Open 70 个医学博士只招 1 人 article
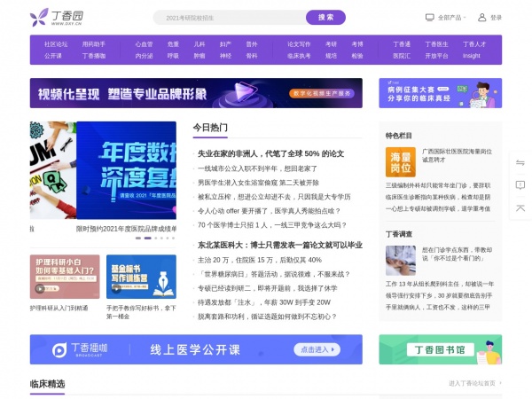The image size is (532, 399). pos(272,225)
